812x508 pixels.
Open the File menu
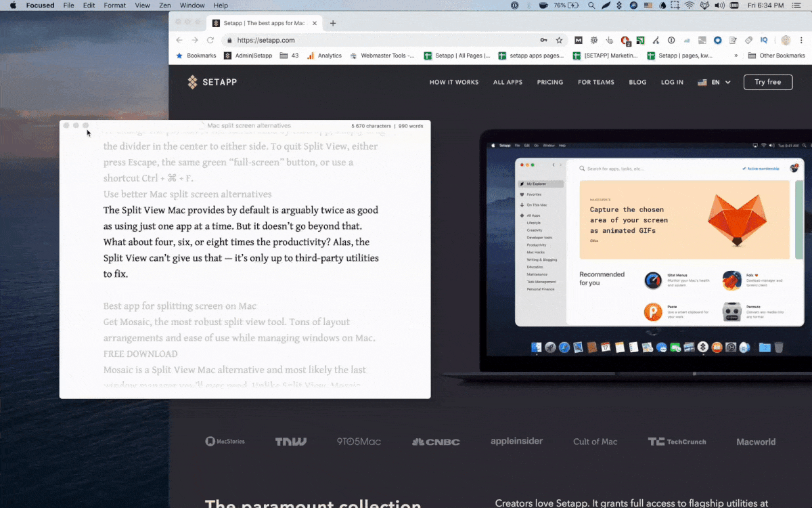click(69, 5)
